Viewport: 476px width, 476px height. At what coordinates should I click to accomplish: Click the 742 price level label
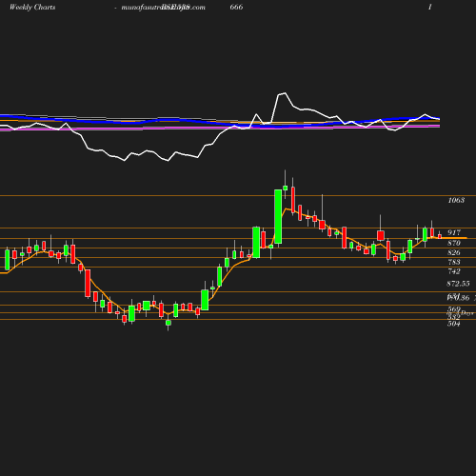point(454,271)
